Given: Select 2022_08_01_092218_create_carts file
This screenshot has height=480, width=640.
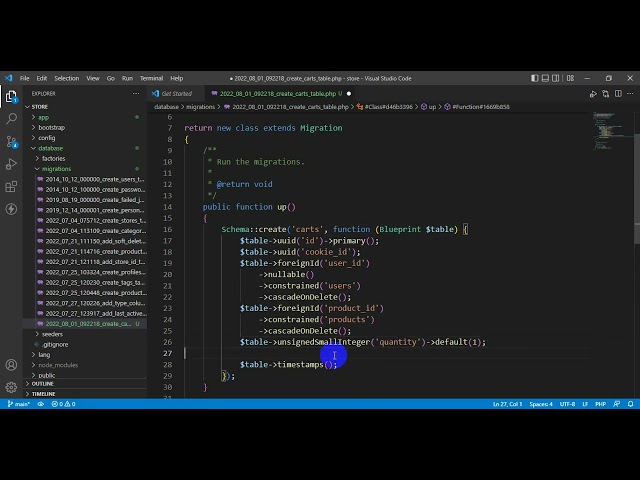Looking at the screenshot, I should pos(88,324).
